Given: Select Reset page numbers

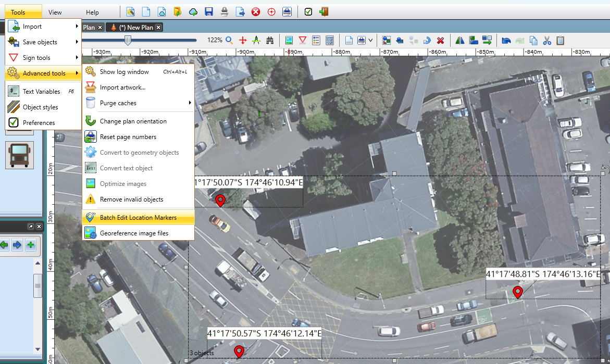Looking at the screenshot, I should (x=138, y=137).
